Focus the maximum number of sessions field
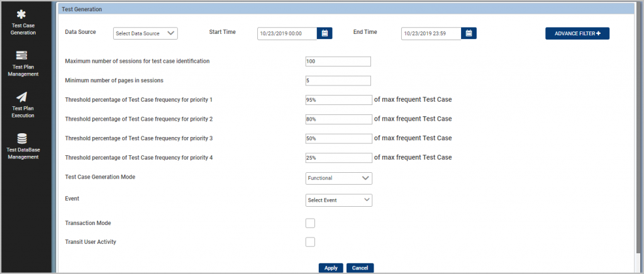 tap(338, 62)
